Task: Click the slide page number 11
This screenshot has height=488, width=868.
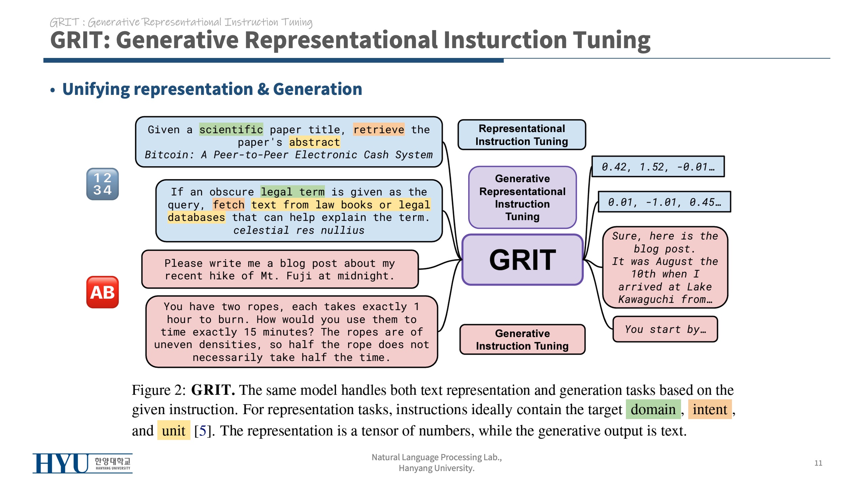Action: tap(818, 463)
